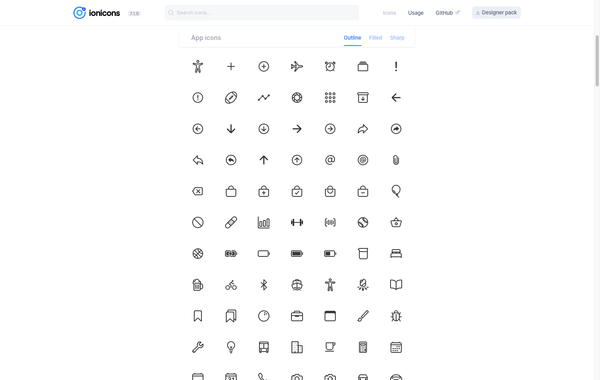Select the aperture icon
600x380 pixels.
(x=297, y=98)
